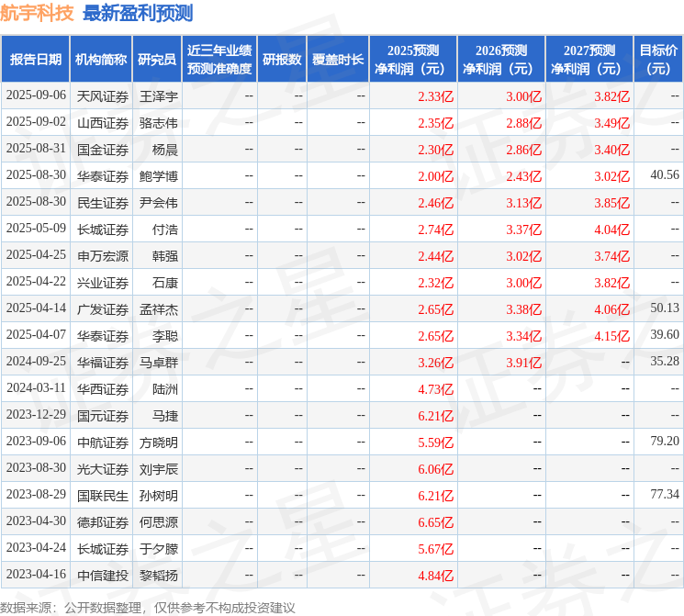684x616 pixels.
Task: Click analyst name 韩强
Action: pyautogui.click(x=165, y=256)
